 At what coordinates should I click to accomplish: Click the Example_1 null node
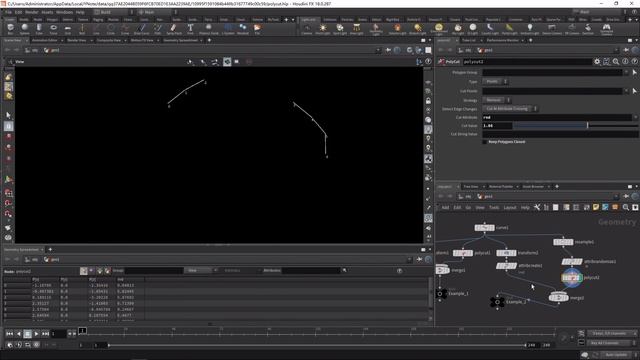440,293
